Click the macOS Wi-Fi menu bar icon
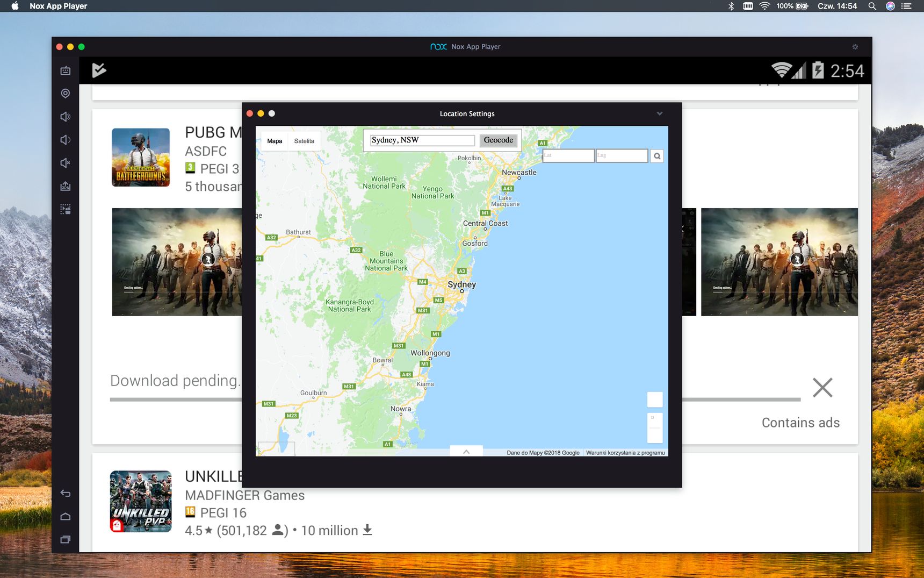924x578 pixels. click(x=764, y=6)
